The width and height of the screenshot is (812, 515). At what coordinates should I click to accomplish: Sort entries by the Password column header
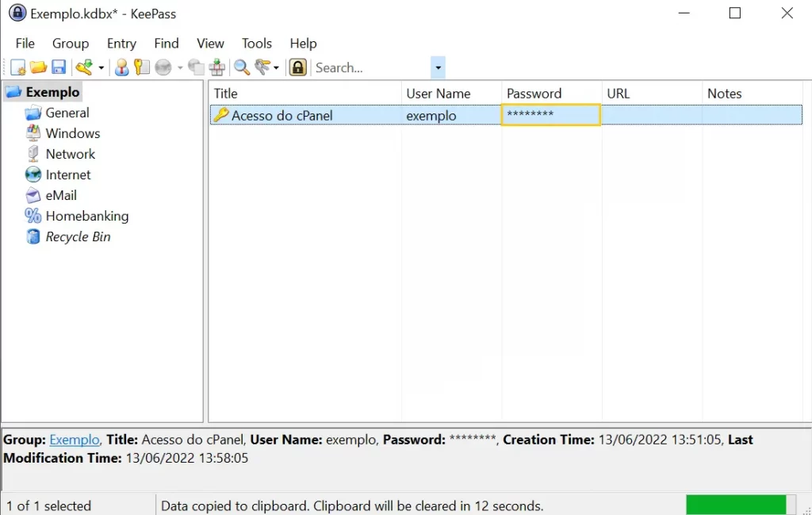[x=552, y=94]
